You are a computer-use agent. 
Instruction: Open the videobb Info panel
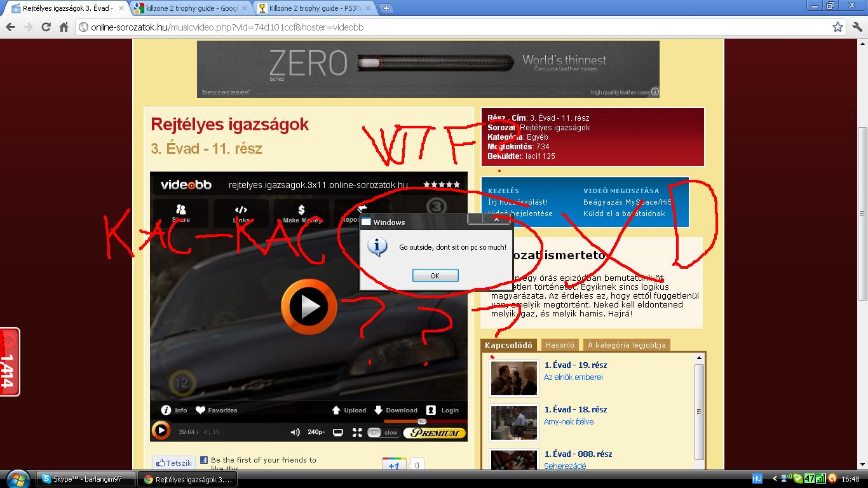[x=174, y=410]
